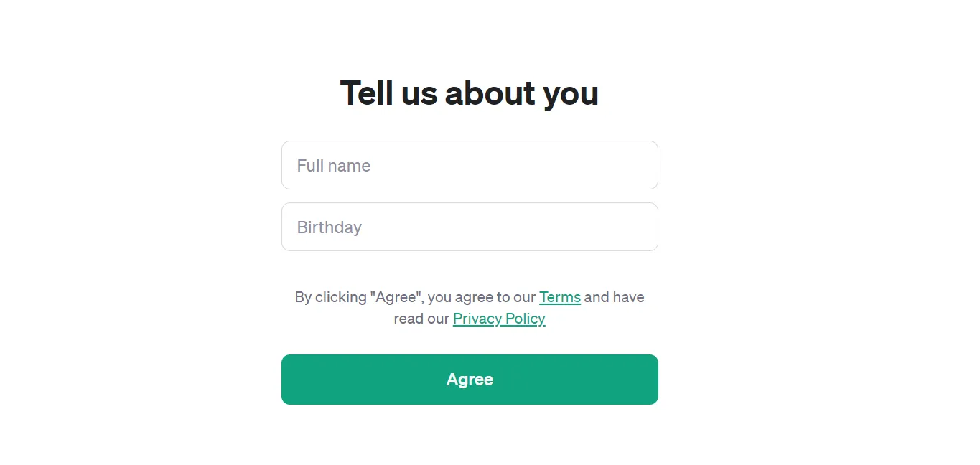
Task: Click "read our" text before Privacy Policy
Action: point(421,319)
